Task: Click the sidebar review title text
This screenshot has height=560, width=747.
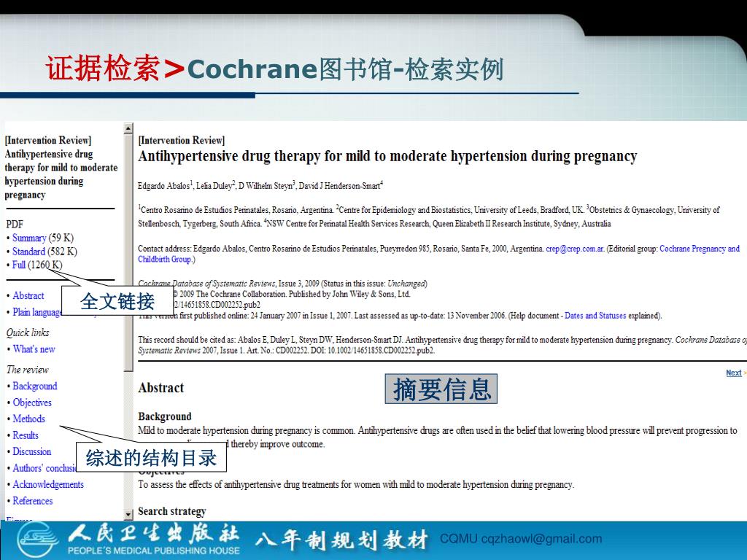Action: [x=61, y=174]
